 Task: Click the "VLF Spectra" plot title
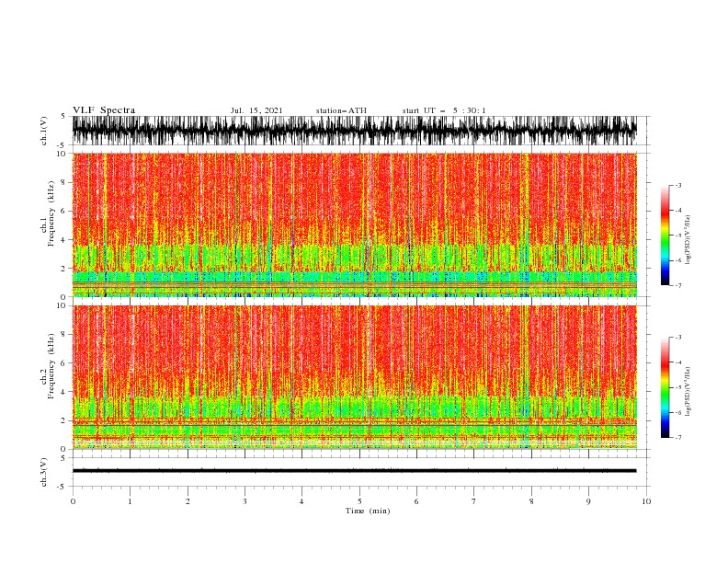point(104,110)
